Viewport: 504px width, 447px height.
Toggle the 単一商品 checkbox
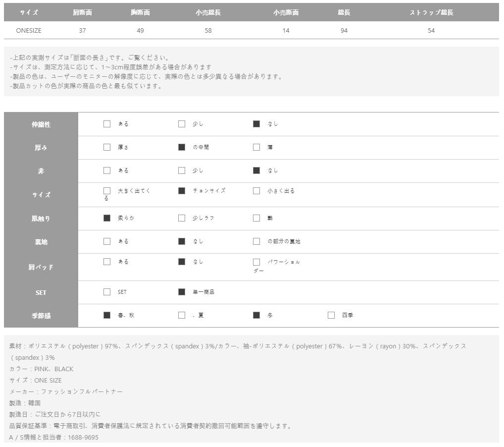(182, 292)
